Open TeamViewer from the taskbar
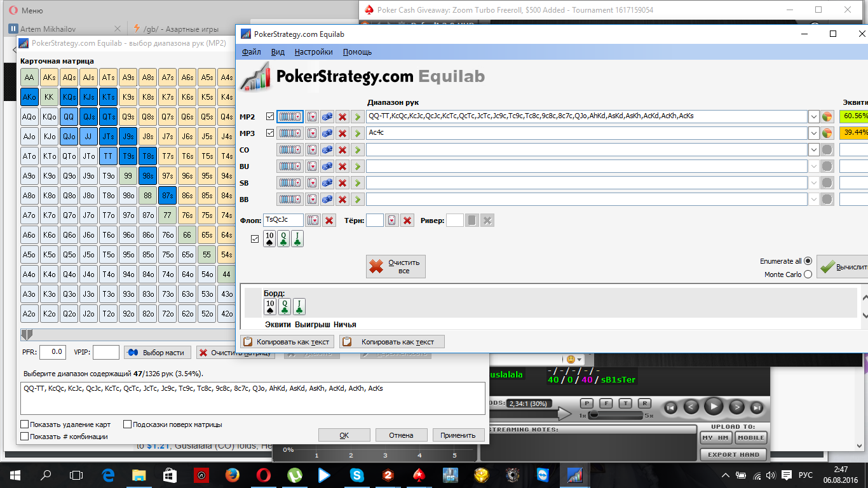The height and width of the screenshot is (488, 868). point(542,475)
